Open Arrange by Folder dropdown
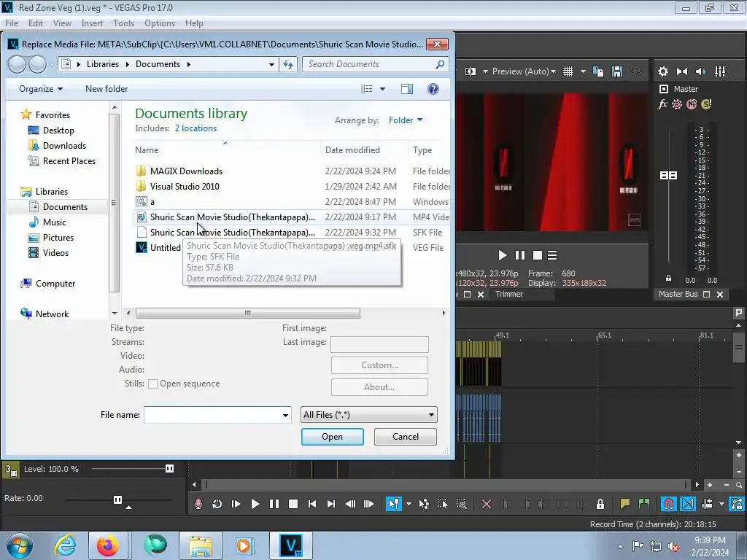 (x=406, y=120)
